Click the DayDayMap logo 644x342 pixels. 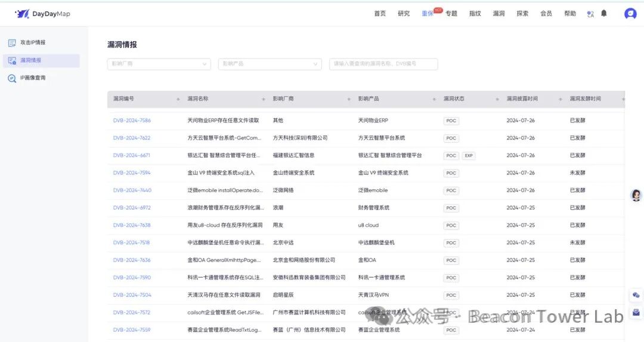coord(43,14)
